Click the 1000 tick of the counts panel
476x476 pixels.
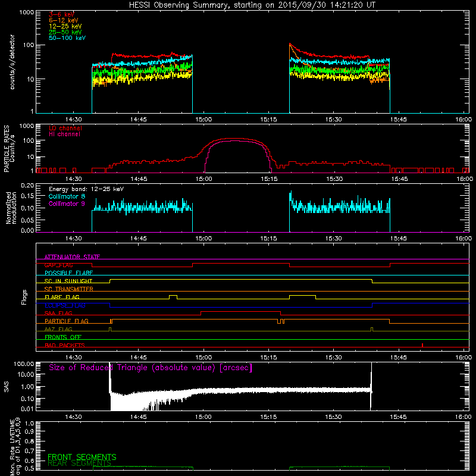click(26, 12)
